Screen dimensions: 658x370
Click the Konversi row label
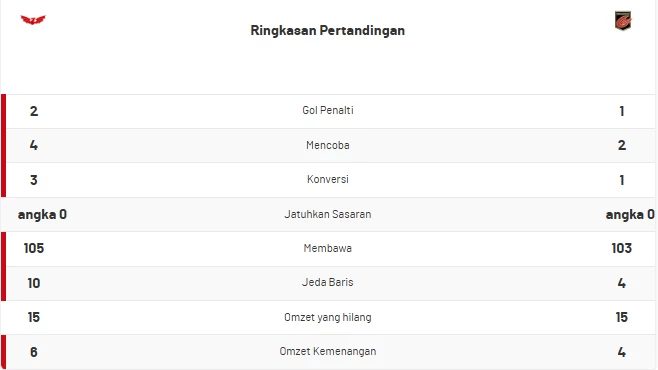328,179
